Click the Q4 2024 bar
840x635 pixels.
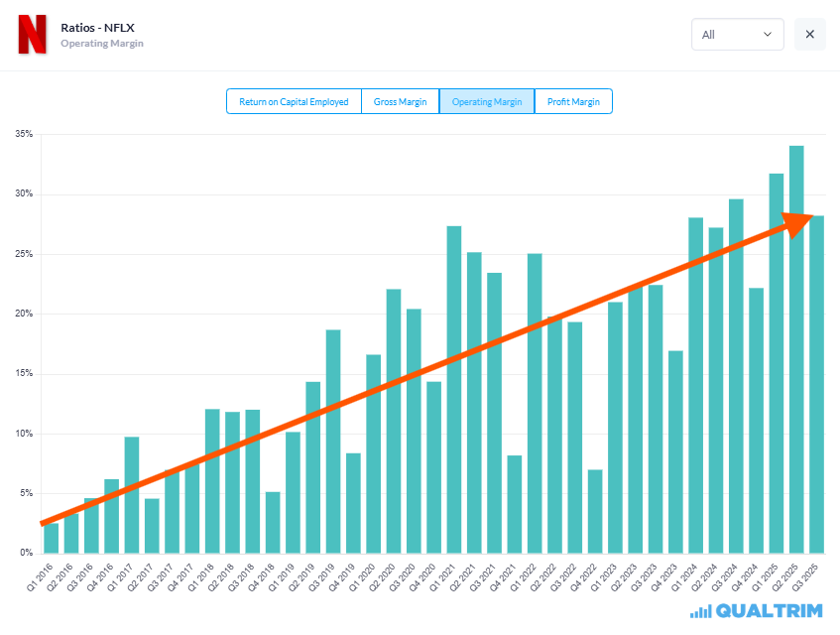(757, 421)
